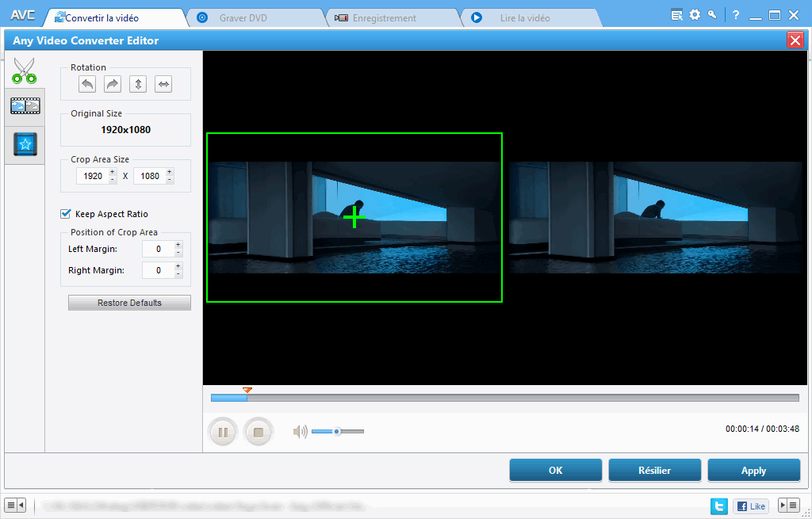This screenshot has height=519, width=812.
Task: Click the crop width field 1920
Action: point(93,176)
